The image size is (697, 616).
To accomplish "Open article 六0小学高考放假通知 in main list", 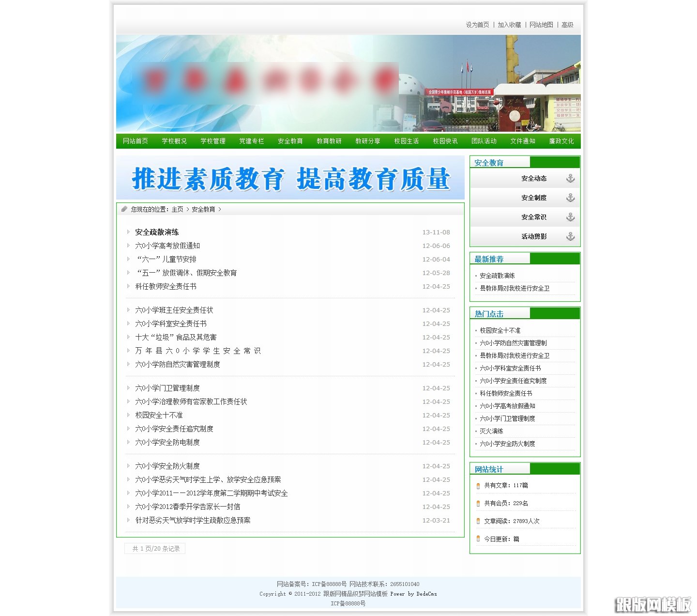I will pos(167,246).
